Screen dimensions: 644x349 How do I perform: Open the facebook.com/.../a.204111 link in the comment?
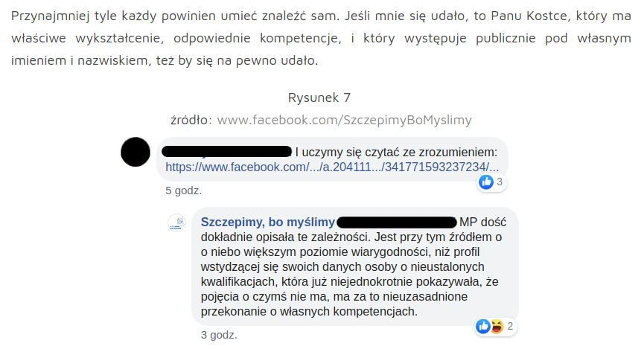(x=332, y=167)
